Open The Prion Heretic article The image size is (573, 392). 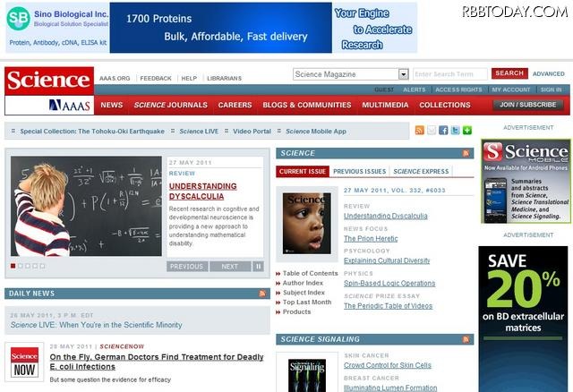pyautogui.click(x=371, y=239)
